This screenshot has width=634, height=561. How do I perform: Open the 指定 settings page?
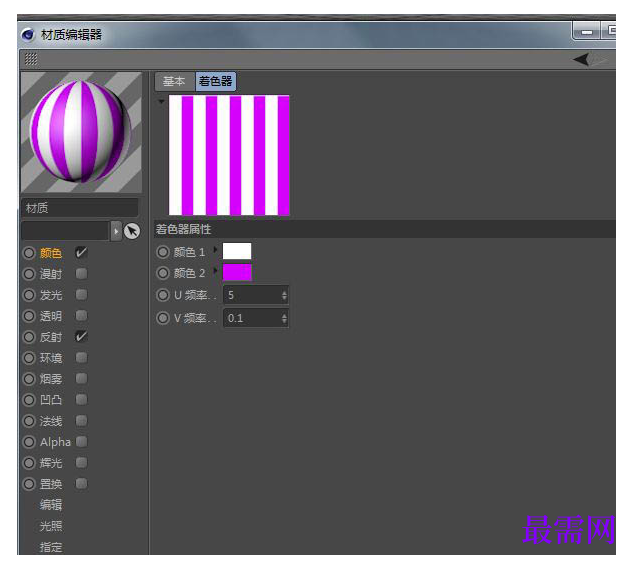click(x=51, y=548)
